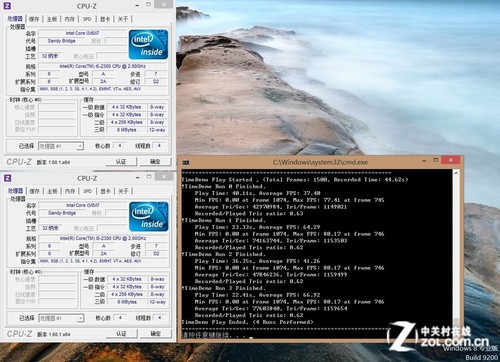The height and width of the screenshot is (362, 500).
Task: Go to SPD tab in upper CPU-Z window
Action: point(87,19)
